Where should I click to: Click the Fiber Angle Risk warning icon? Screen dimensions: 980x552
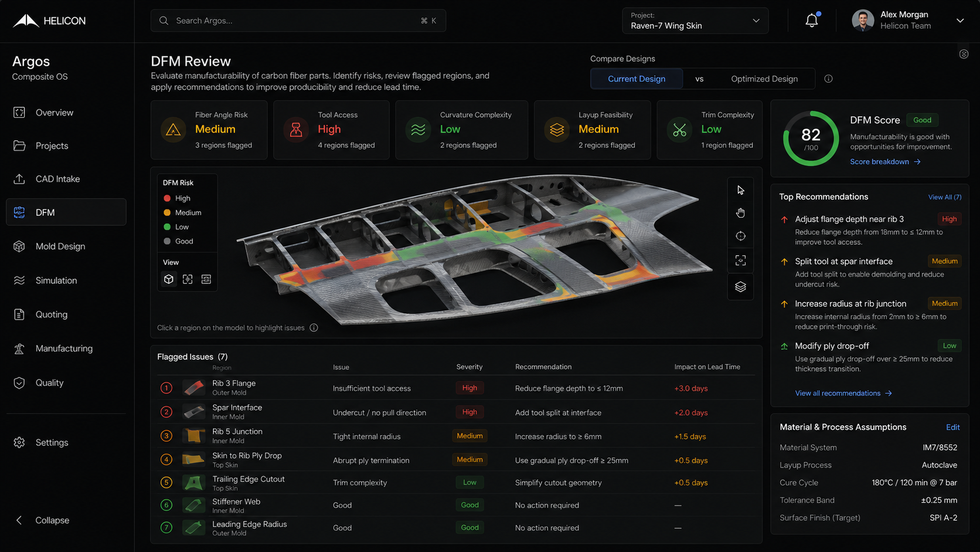click(173, 130)
